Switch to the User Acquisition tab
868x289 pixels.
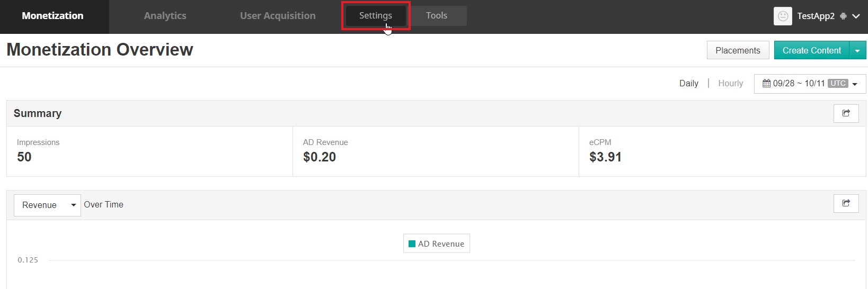[278, 16]
